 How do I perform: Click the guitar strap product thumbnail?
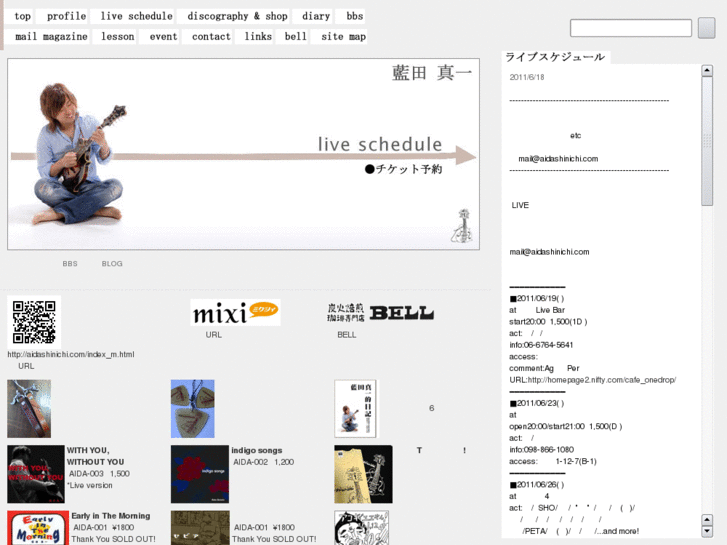29,409
